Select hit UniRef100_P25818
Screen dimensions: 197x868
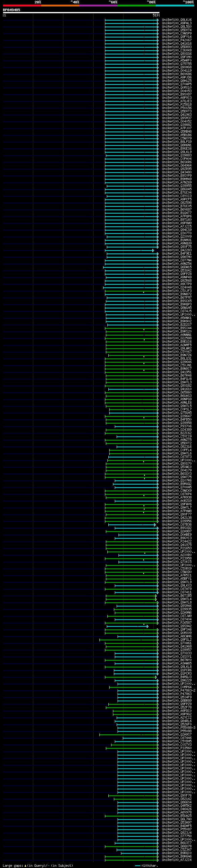click(177, 104)
